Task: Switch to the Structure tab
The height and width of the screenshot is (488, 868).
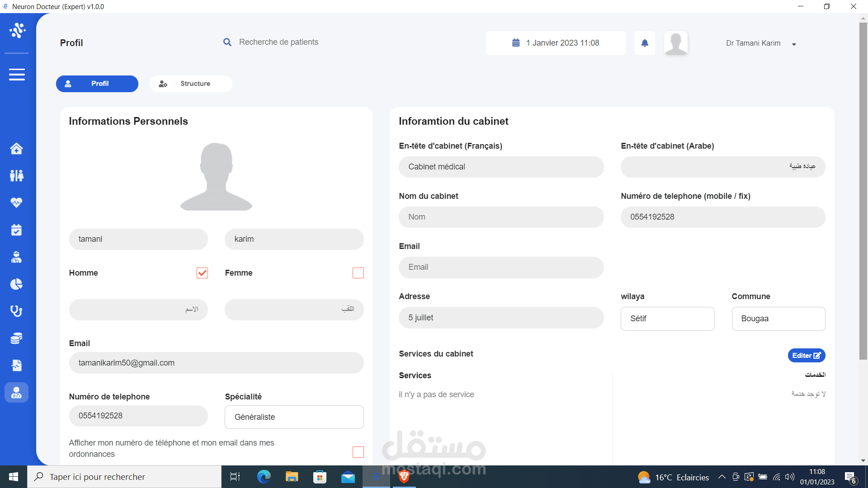Action: pos(191,84)
